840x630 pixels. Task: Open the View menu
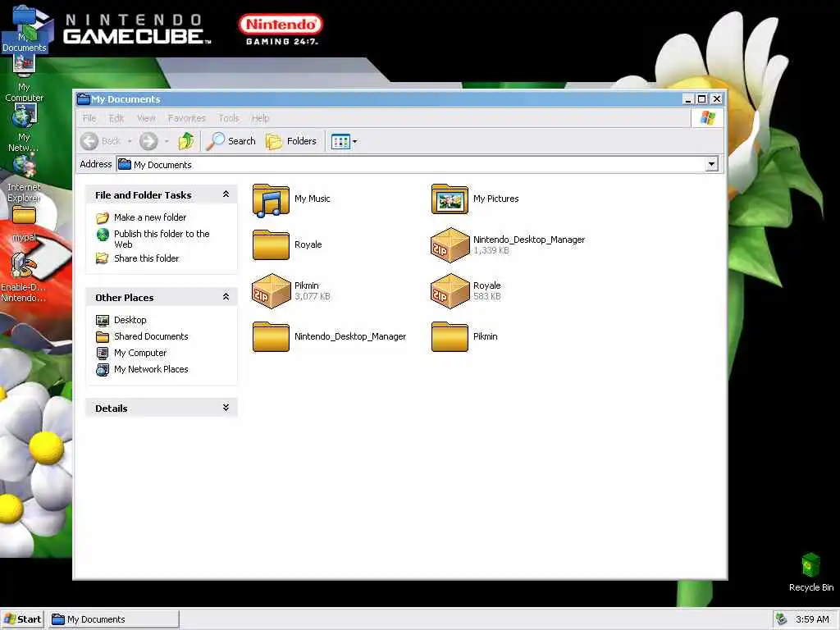click(x=146, y=118)
